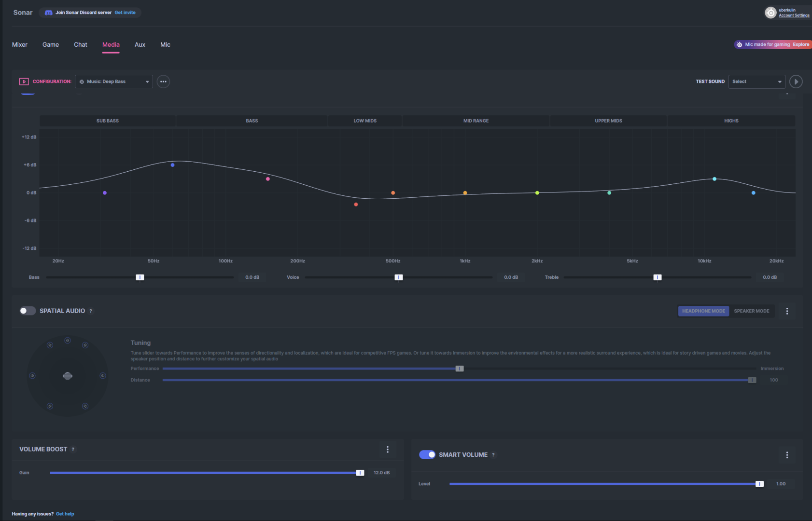The image size is (812, 521).
Task: Select the lime EQ point at 2kHz
Action: click(x=537, y=193)
